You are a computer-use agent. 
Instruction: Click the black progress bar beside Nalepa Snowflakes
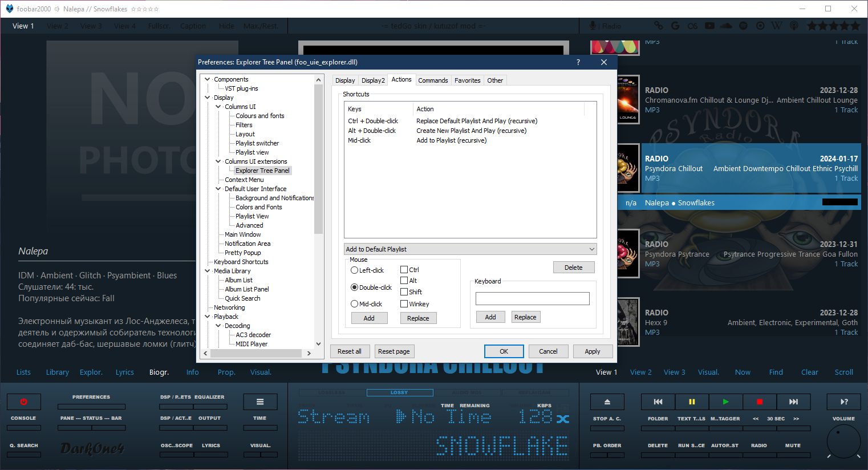point(840,202)
